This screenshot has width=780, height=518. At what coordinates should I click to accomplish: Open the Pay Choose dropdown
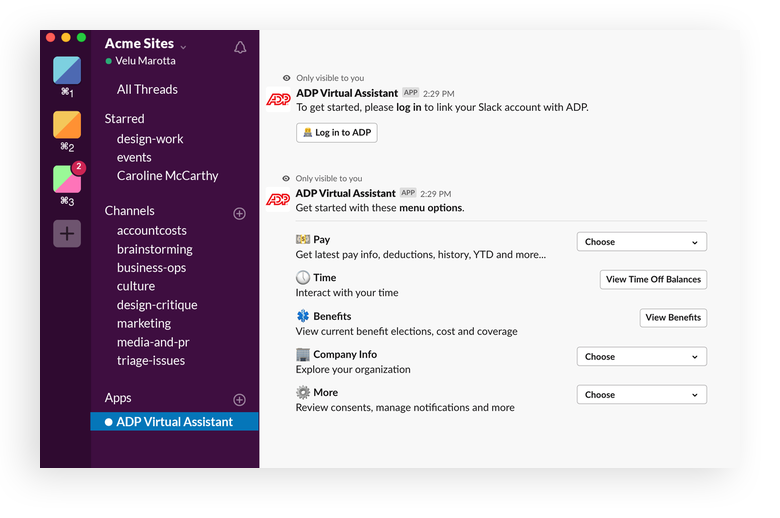(641, 242)
